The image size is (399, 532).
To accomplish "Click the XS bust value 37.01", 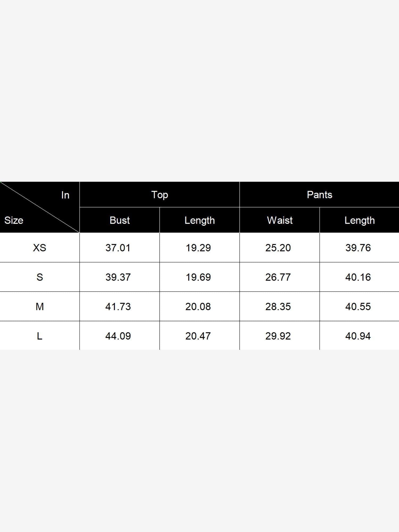I will (x=118, y=248).
